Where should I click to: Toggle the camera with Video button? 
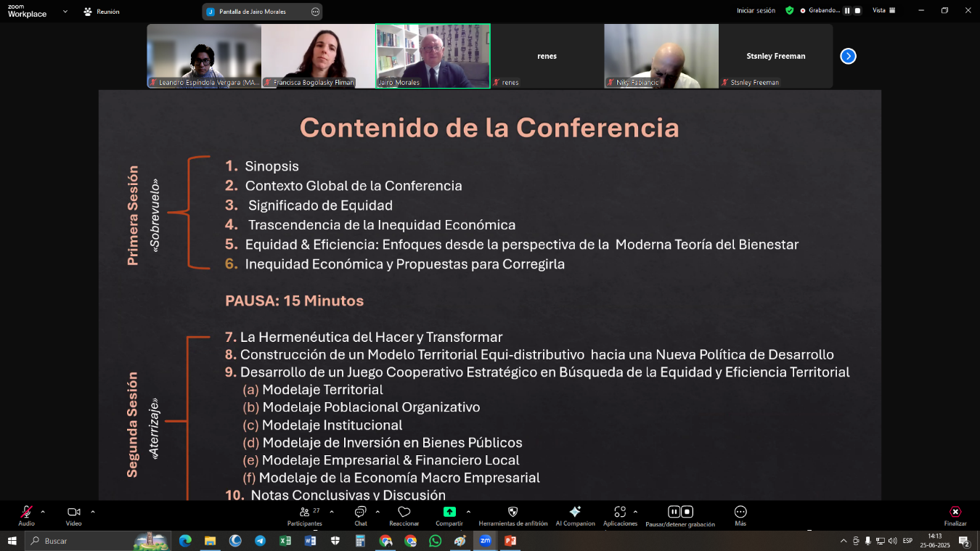75,512
